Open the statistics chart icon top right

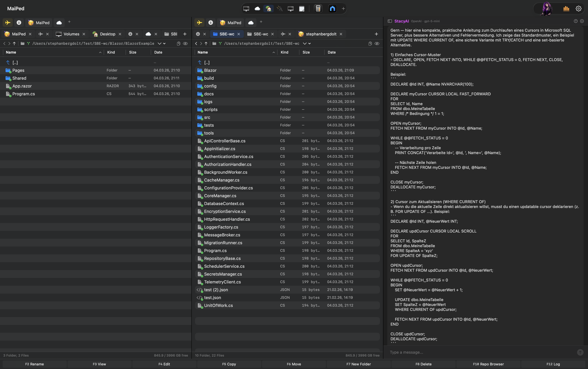[566, 8]
